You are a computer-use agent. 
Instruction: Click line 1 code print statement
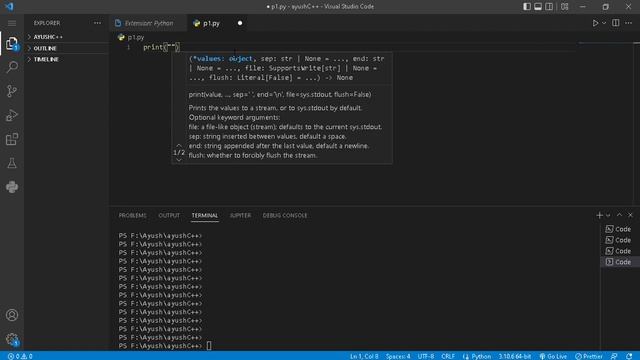click(161, 47)
